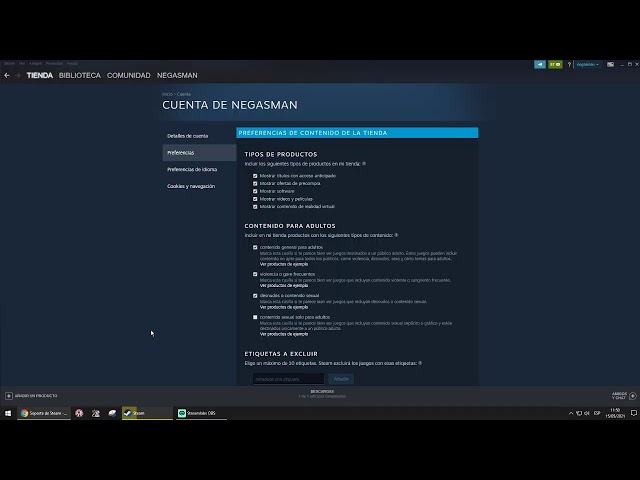
Task: Toggle Mostrar vídeos y películas
Action: pyautogui.click(x=255, y=199)
